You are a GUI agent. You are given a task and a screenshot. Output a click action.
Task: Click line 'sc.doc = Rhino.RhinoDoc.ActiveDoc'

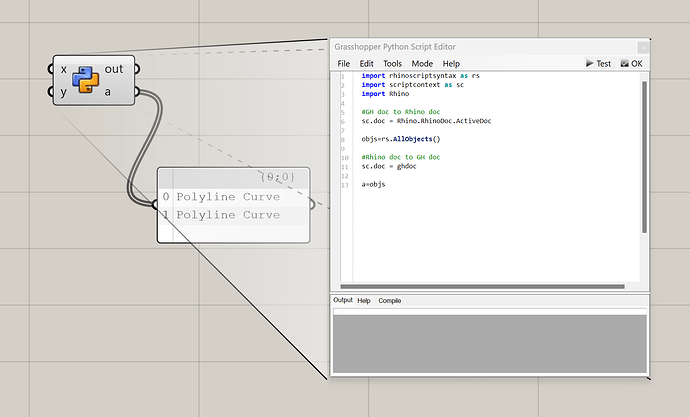pos(426,121)
